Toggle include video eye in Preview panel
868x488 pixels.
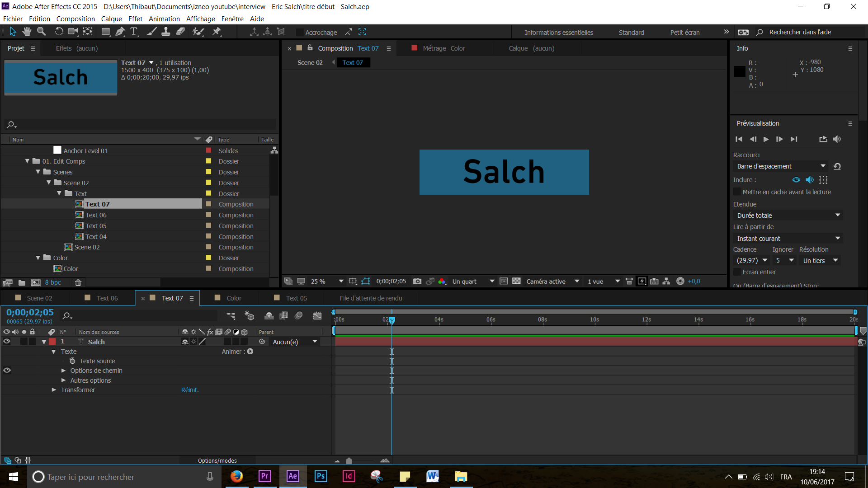click(796, 180)
